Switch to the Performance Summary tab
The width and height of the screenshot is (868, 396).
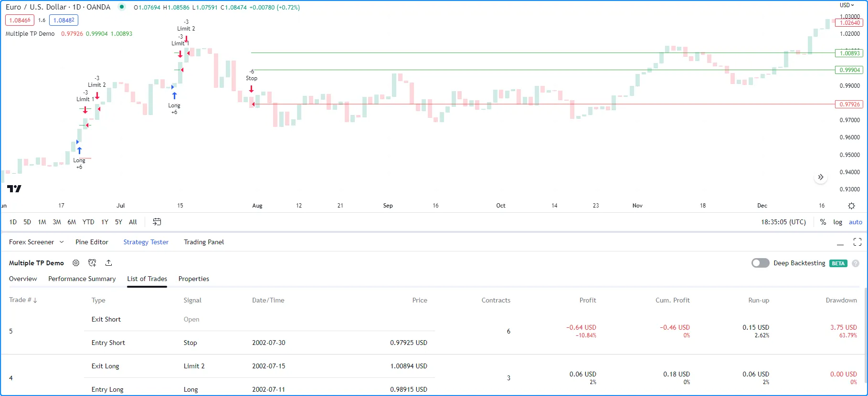[x=82, y=279]
